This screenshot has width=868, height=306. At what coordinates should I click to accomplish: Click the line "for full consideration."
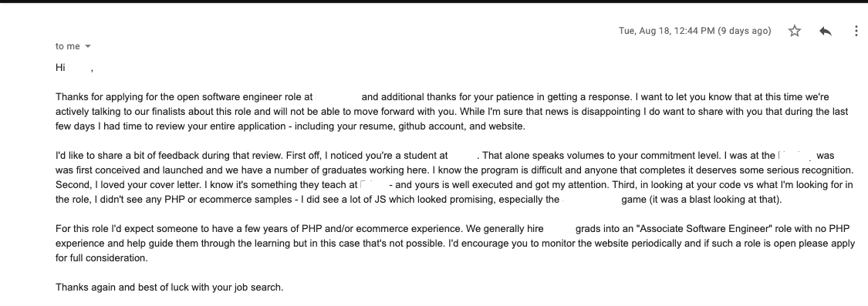coord(101,258)
